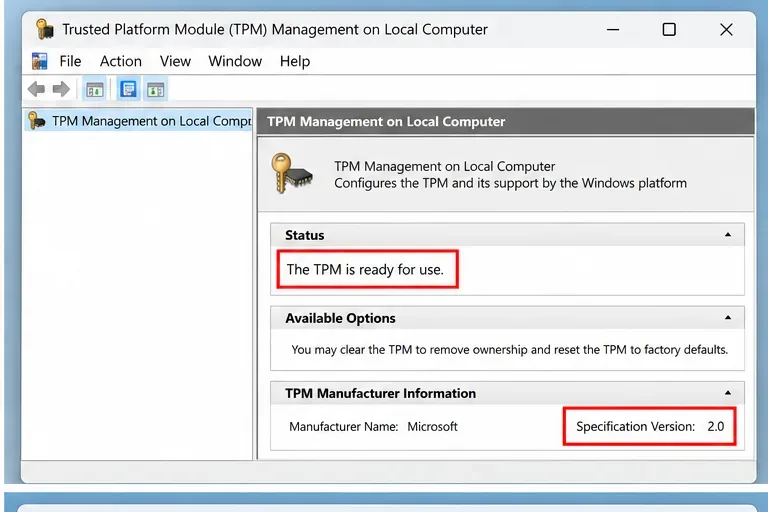Open the Help menu
Screen dimensions: 768x512
[295, 61]
